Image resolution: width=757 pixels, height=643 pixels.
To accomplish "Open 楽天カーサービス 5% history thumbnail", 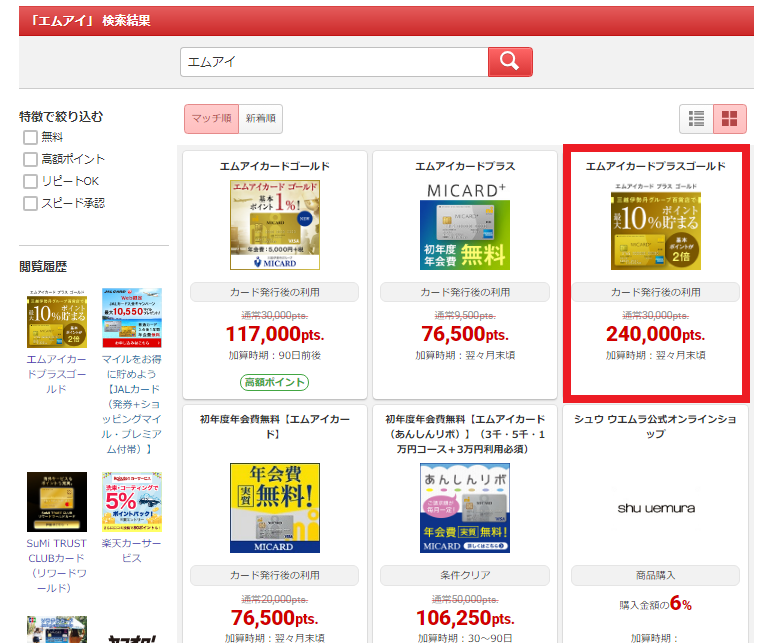I will pos(132,502).
